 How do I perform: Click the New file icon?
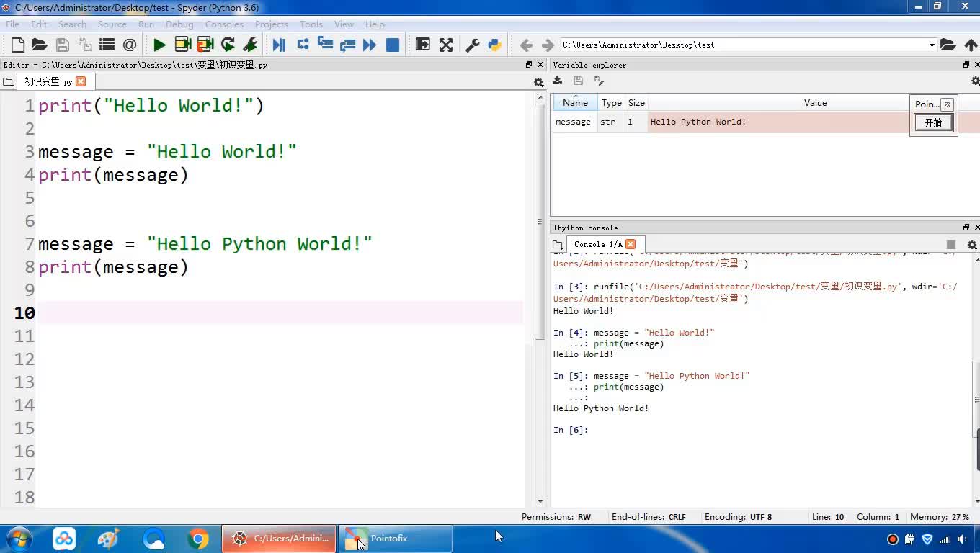[18, 45]
